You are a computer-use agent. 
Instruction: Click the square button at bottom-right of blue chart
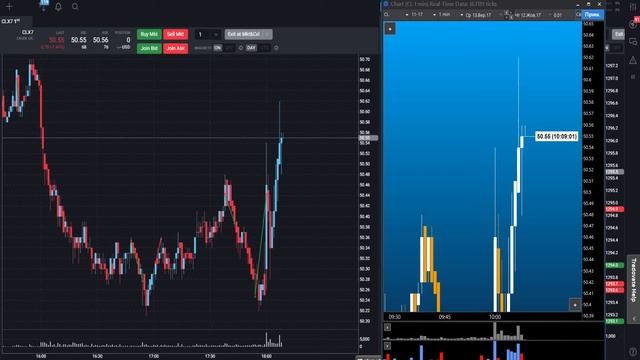[575, 304]
